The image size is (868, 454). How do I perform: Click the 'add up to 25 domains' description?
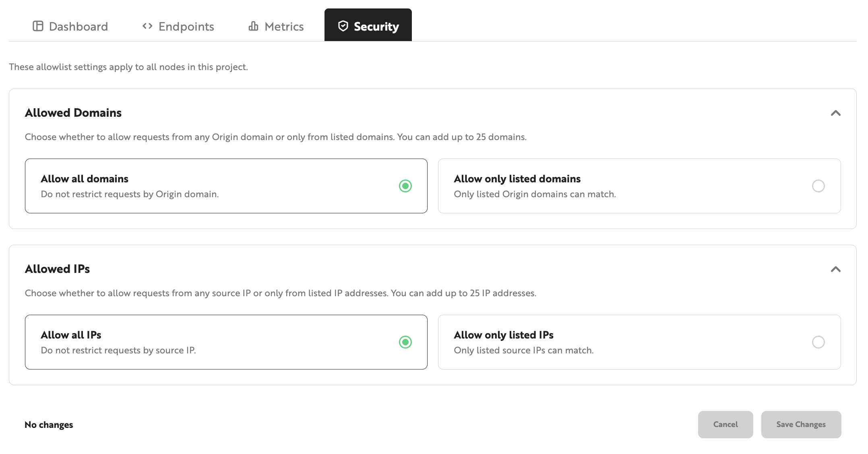tap(276, 137)
